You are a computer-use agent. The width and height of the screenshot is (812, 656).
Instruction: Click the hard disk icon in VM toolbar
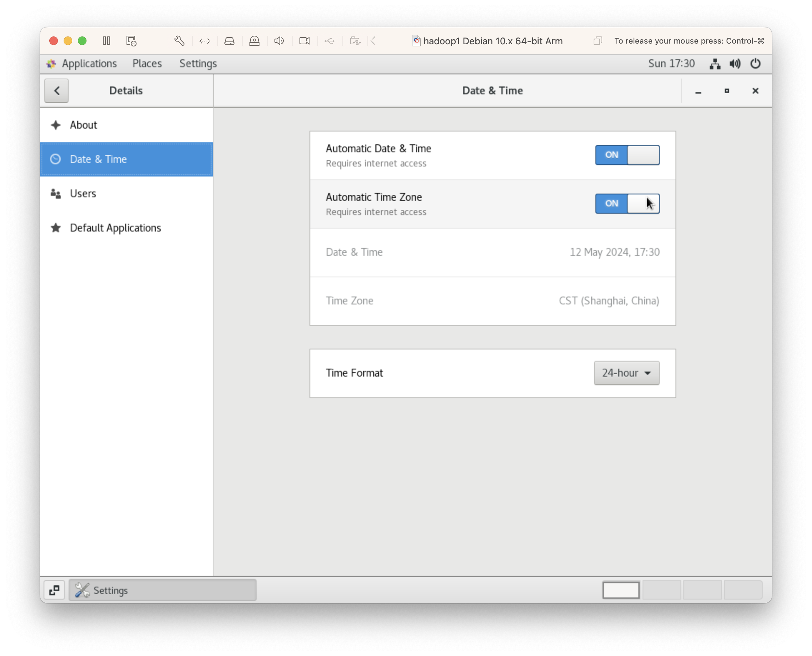(229, 41)
